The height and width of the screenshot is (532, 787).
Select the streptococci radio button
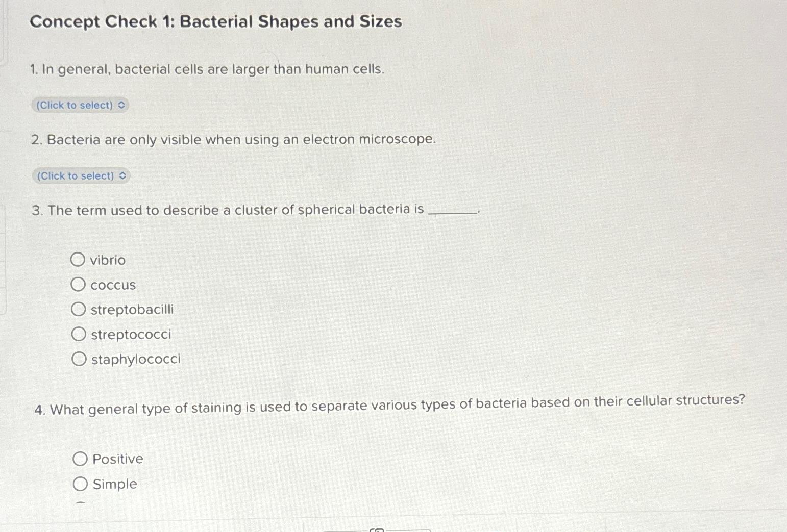pos(79,334)
